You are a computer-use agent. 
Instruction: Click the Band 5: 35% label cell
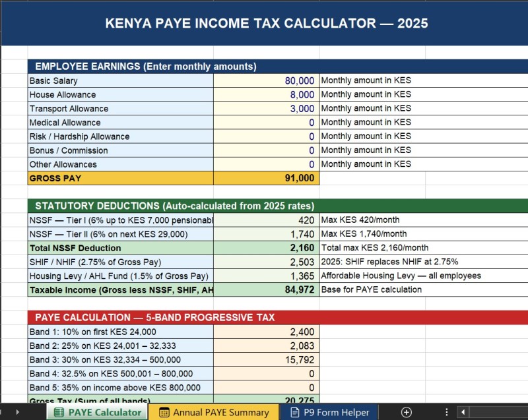pyautogui.click(x=121, y=388)
